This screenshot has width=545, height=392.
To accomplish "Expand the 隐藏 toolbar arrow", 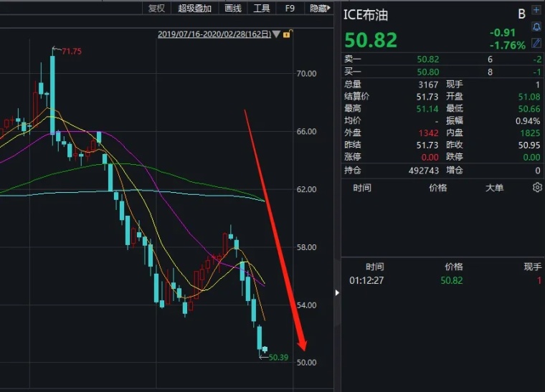I will coord(329,8).
